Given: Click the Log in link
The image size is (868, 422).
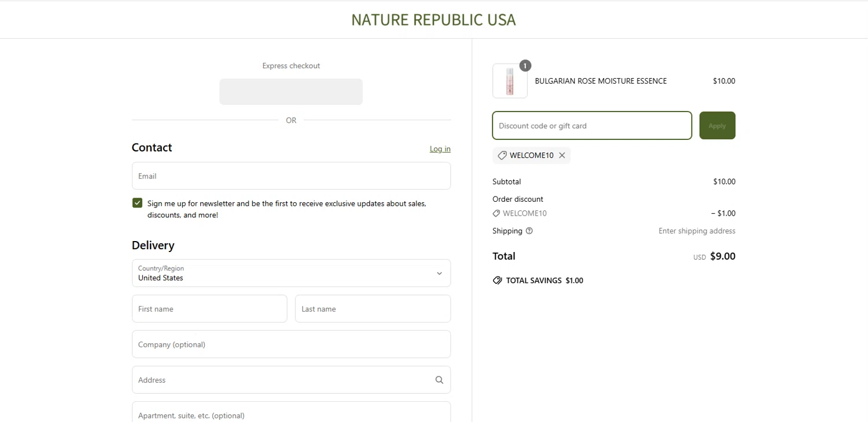Looking at the screenshot, I should pos(440,149).
